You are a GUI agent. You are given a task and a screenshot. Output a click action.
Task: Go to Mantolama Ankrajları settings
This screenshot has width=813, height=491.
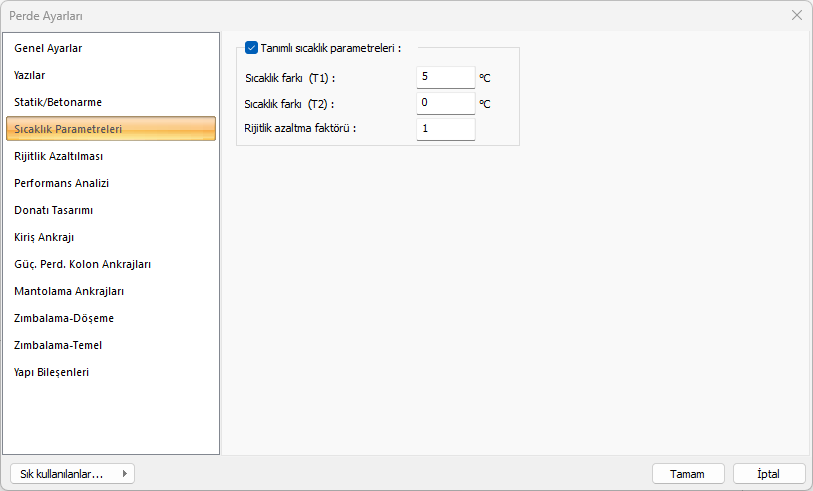[x=69, y=291]
